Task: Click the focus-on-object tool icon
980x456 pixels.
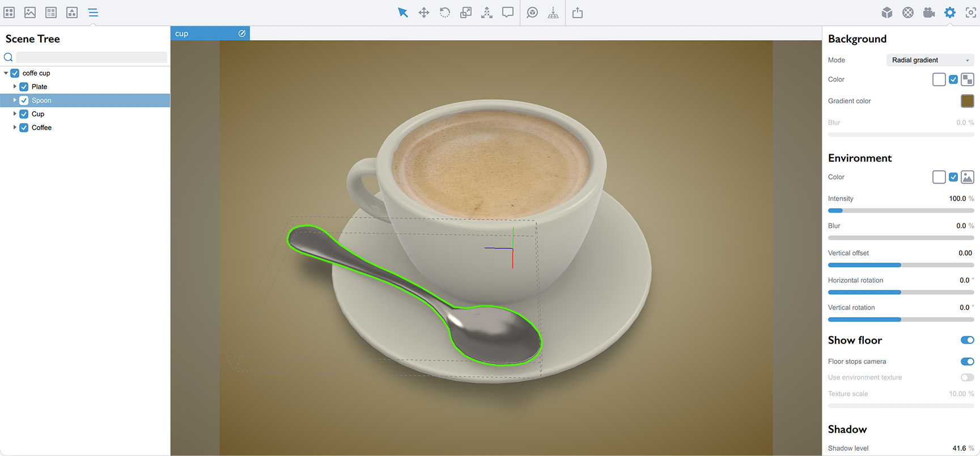Action: pyautogui.click(x=532, y=12)
